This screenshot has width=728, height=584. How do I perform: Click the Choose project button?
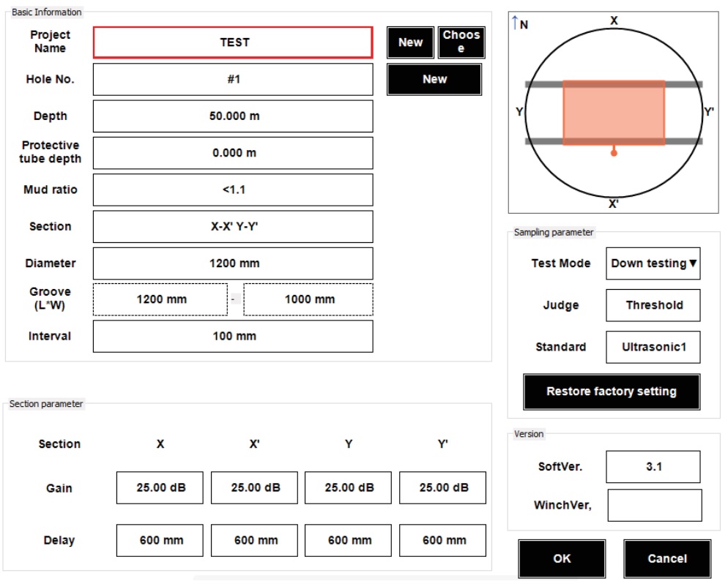coord(462,42)
